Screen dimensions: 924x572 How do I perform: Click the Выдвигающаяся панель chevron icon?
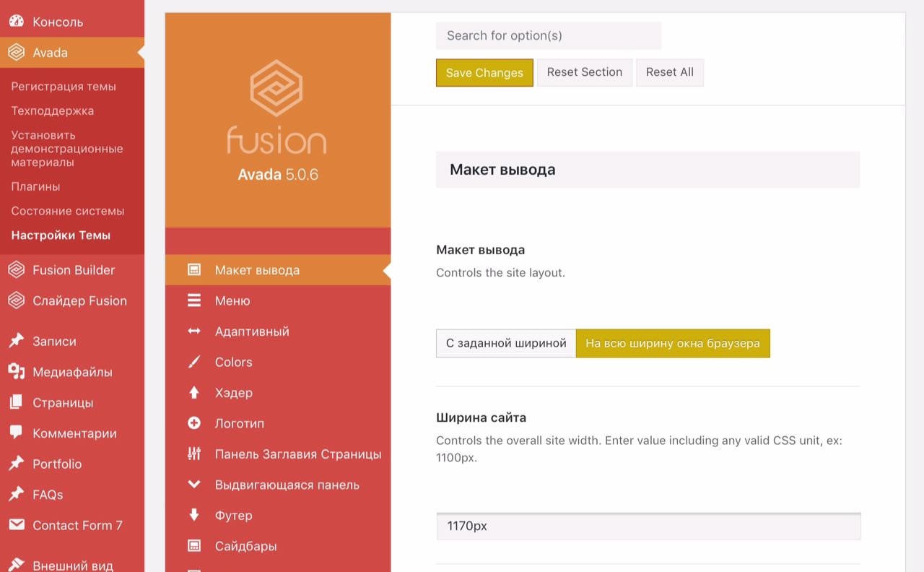(194, 485)
